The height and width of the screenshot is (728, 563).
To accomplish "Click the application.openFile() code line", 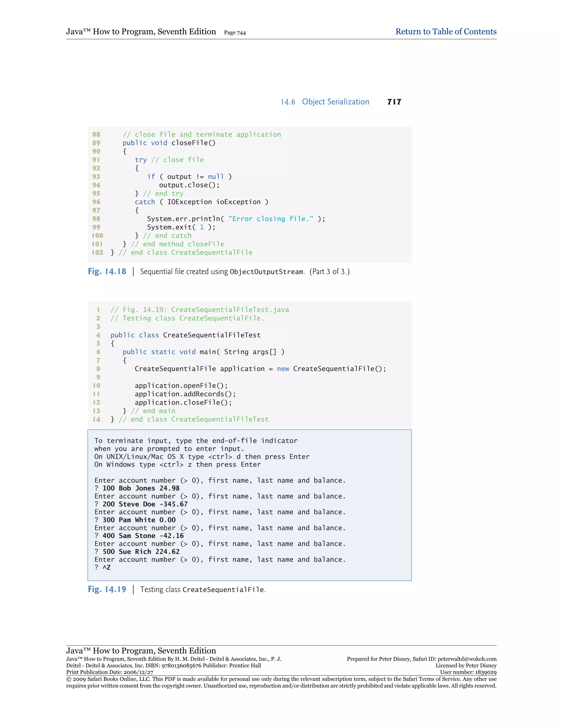I will pyautogui.click(x=181, y=386).
